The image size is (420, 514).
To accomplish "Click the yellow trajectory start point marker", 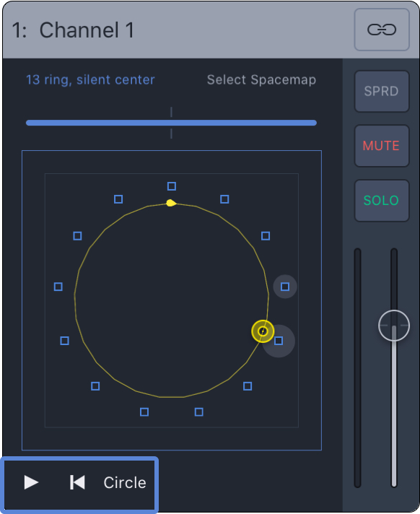I will pos(171,203).
